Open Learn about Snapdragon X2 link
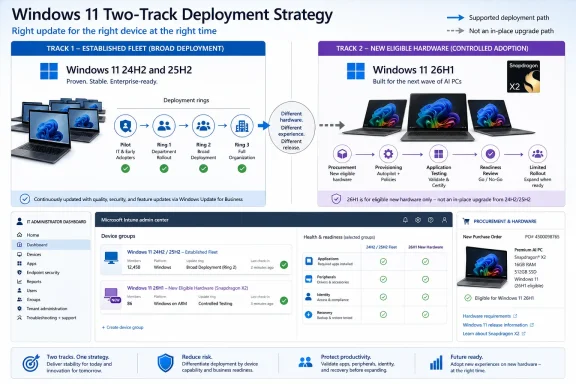 coord(494,334)
